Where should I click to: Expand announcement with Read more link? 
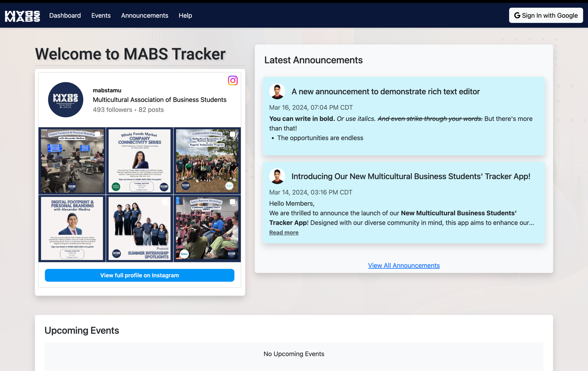click(x=284, y=233)
